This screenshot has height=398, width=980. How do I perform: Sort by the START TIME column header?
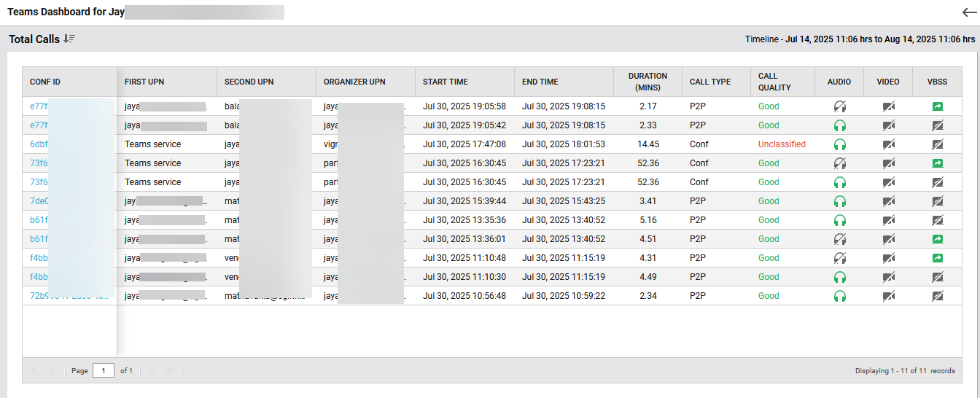(x=464, y=82)
